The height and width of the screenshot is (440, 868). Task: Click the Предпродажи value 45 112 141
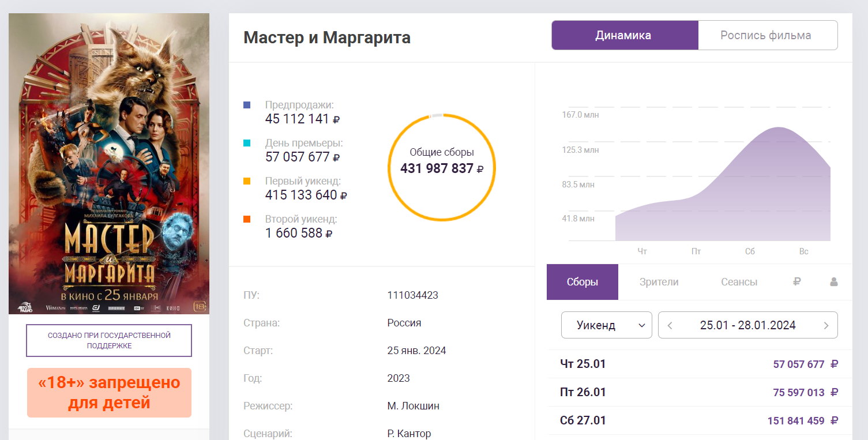(302, 119)
